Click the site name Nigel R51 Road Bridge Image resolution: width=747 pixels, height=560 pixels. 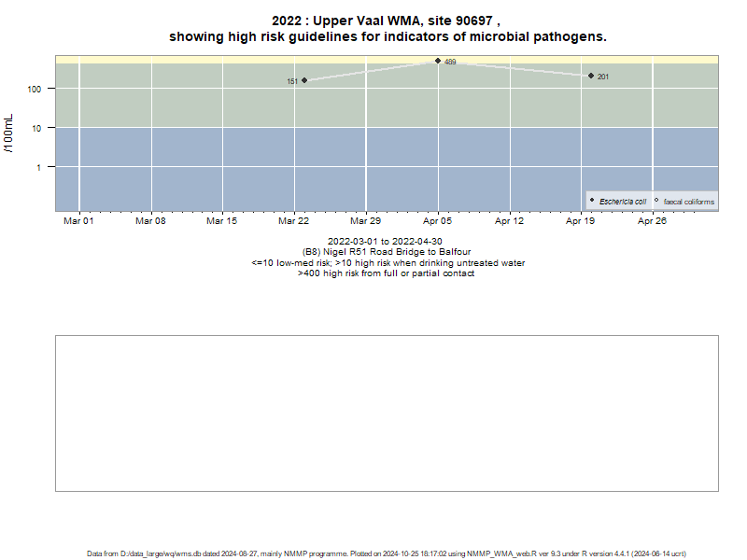387,252
